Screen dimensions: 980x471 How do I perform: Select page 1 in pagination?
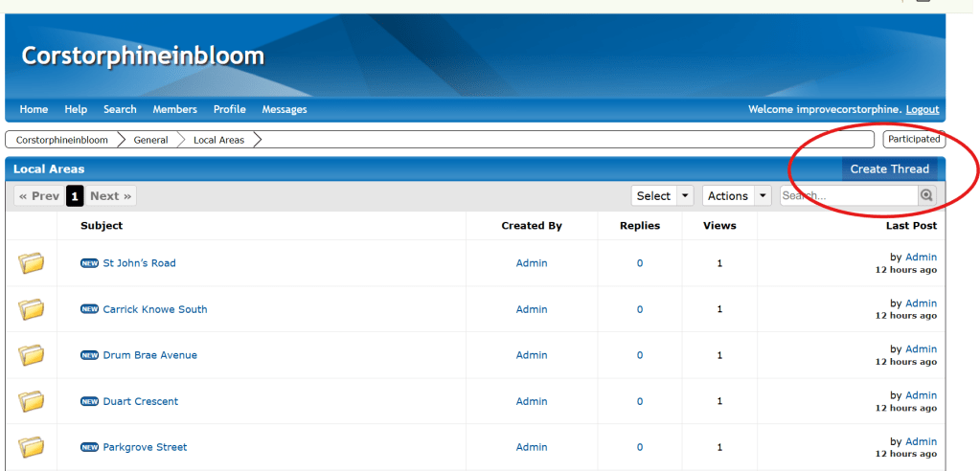tap(75, 196)
